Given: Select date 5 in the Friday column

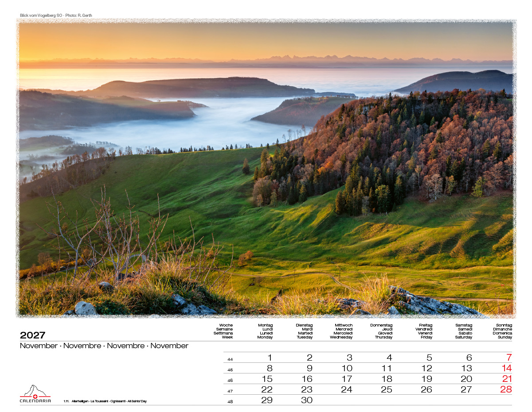Looking at the screenshot, I should click(429, 358).
